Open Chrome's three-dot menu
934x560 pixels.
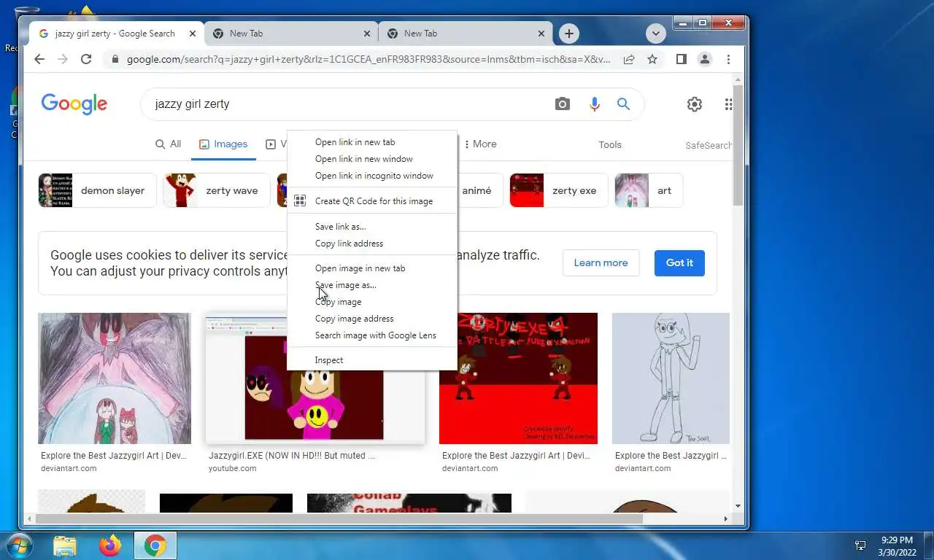(x=728, y=59)
